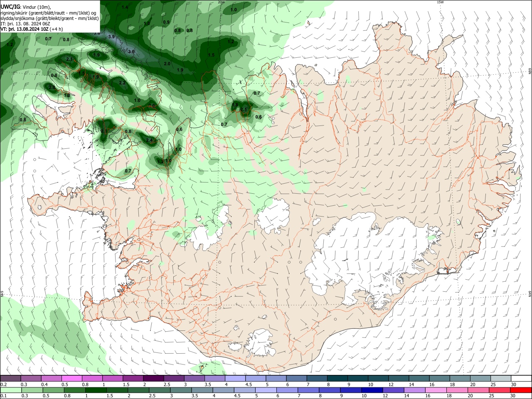Click the bright magenta snow-scale swatch labeled 0.5
This screenshot has height=399, width=532.
coord(71,378)
